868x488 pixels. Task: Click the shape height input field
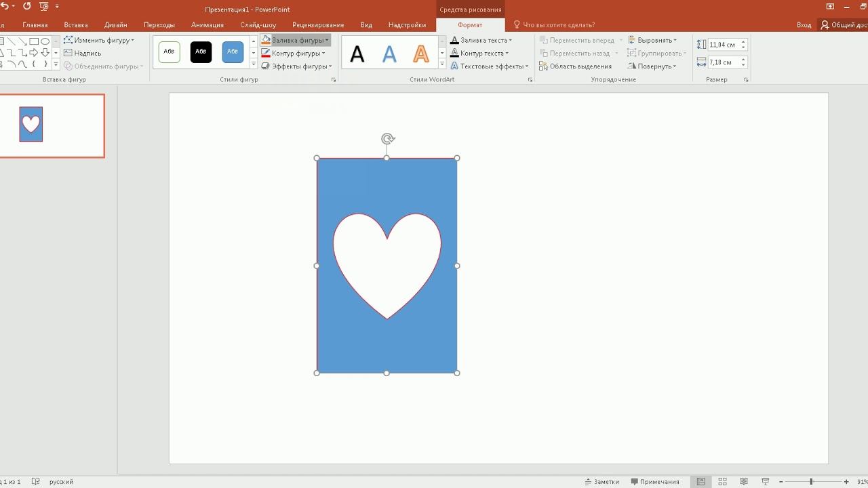[722, 45]
